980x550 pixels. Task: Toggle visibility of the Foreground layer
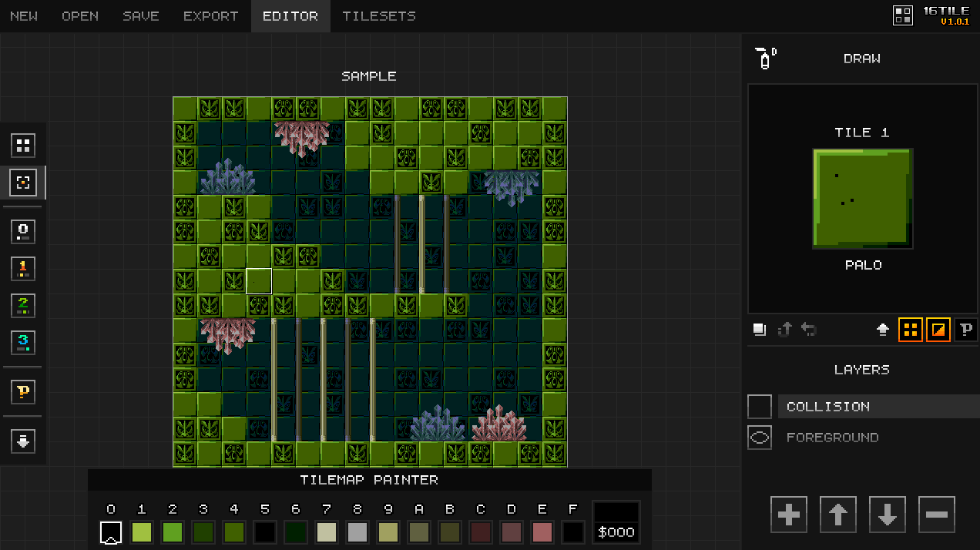[x=760, y=438]
